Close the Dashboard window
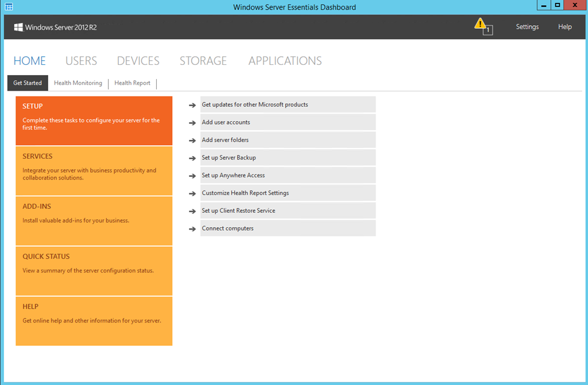 tap(574, 5)
